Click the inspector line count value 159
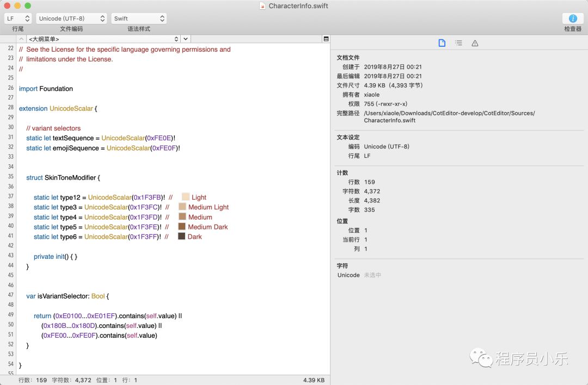588x385 pixels. tap(369, 182)
